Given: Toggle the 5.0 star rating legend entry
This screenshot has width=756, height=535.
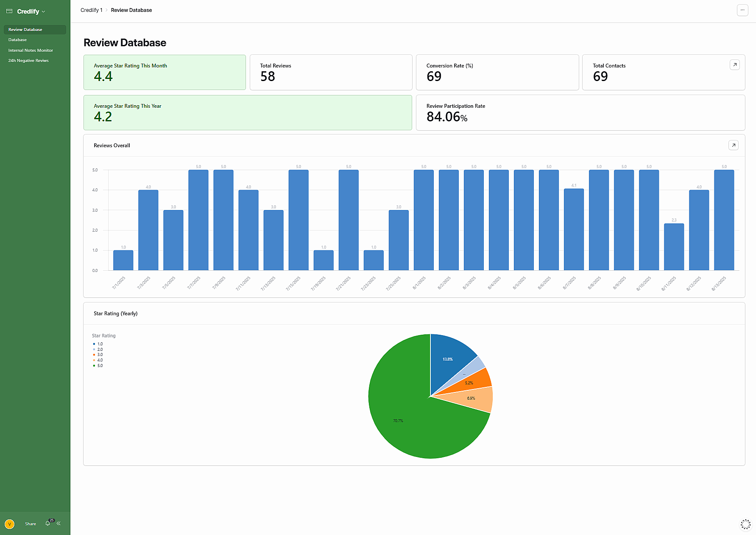Looking at the screenshot, I should (x=98, y=366).
